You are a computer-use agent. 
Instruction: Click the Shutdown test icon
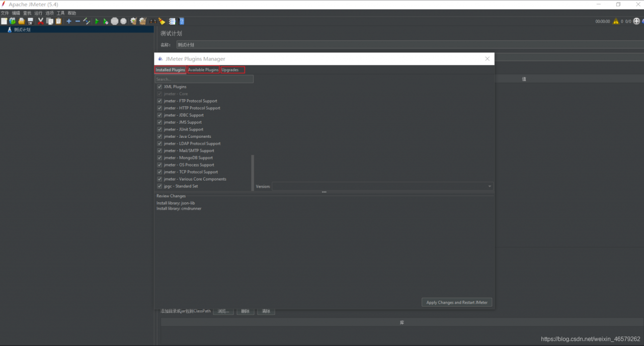[x=123, y=21]
